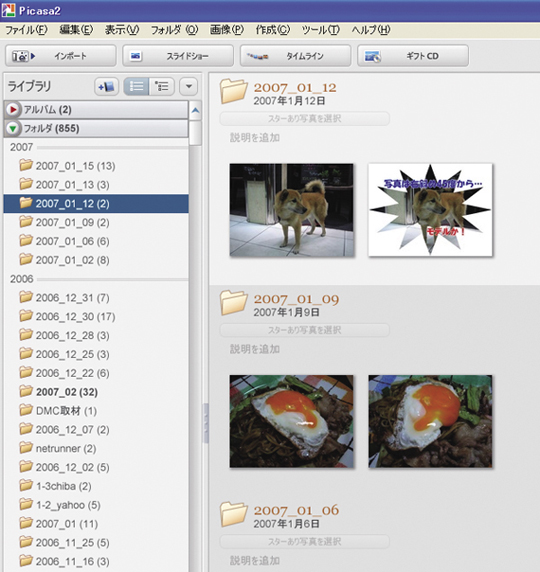Click the 2007_01_09 folder icon in photo pane
This screenshot has height=572, width=540.
point(234,302)
